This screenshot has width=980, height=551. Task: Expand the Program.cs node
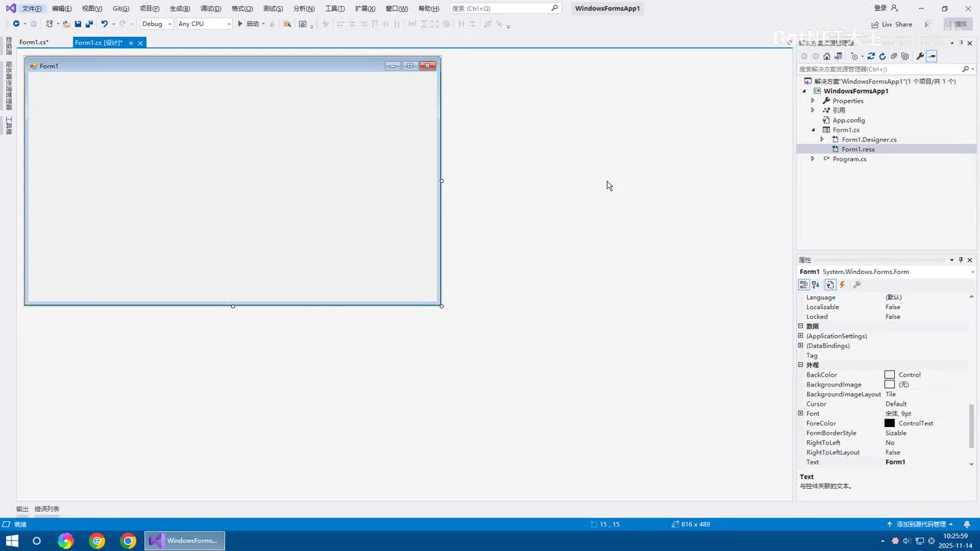tap(813, 159)
